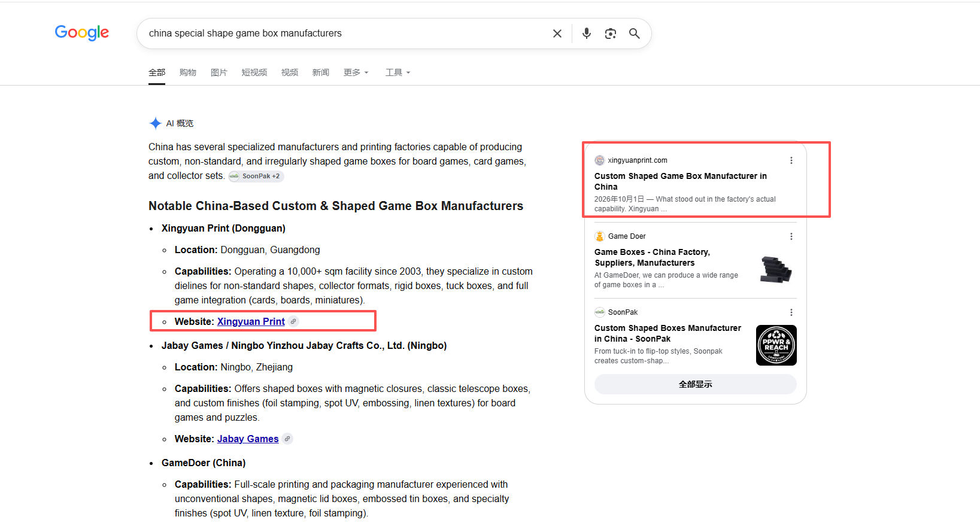
Task: Click the AI overview sparkle icon
Action: coord(156,123)
